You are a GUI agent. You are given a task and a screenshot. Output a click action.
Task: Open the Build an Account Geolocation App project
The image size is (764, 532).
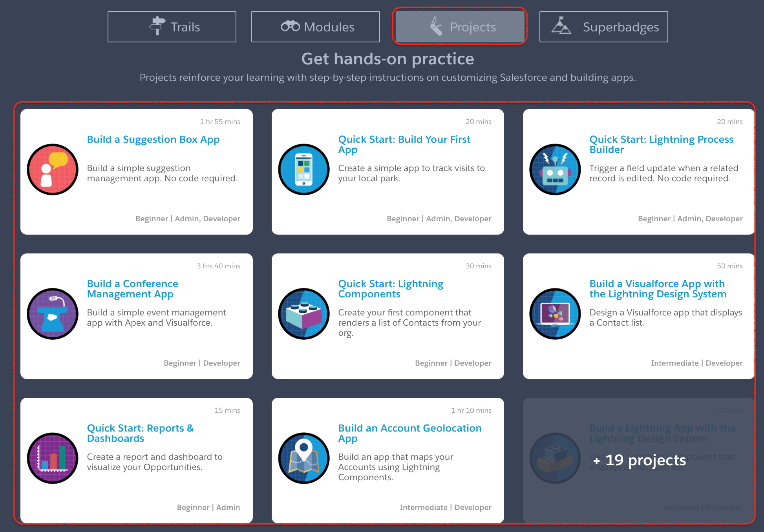tap(409, 433)
